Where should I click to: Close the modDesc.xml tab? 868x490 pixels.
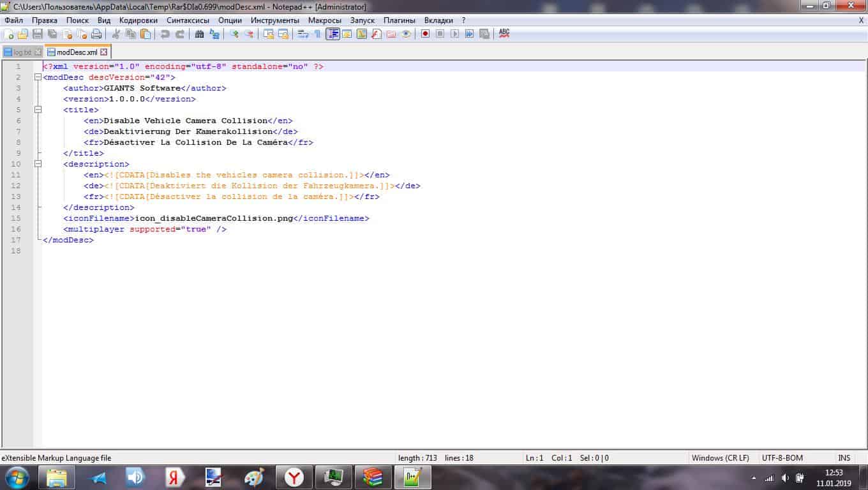(x=104, y=52)
